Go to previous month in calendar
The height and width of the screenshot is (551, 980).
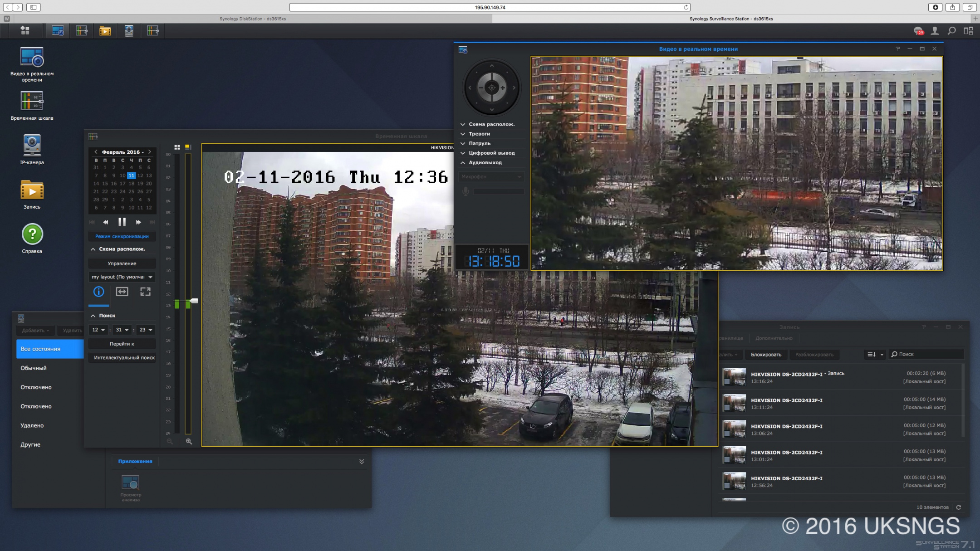pyautogui.click(x=96, y=152)
